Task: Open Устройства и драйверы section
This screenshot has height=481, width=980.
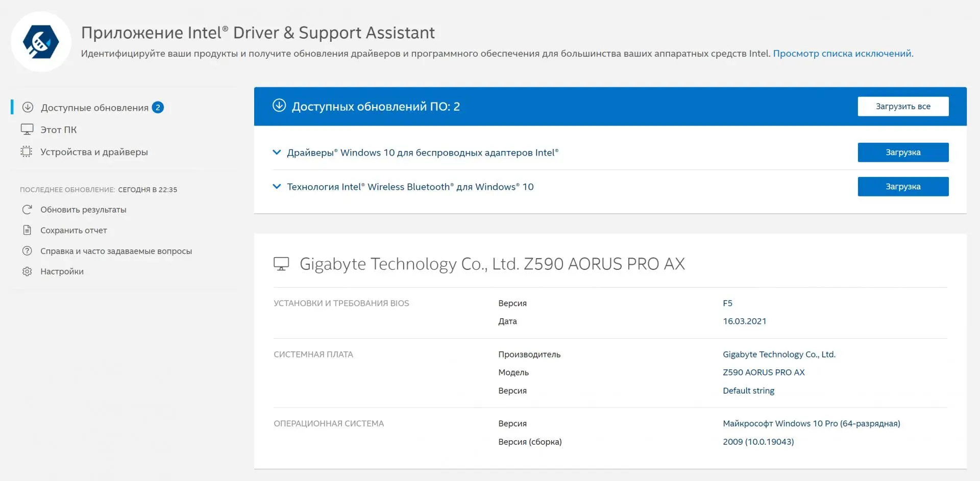Action: pyautogui.click(x=94, y=152)
